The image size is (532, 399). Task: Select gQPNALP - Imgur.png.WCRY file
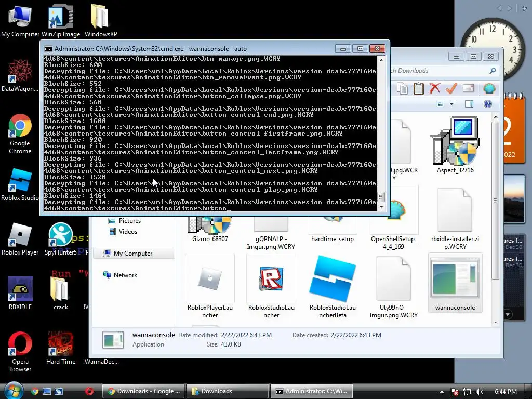coord(271,233)
